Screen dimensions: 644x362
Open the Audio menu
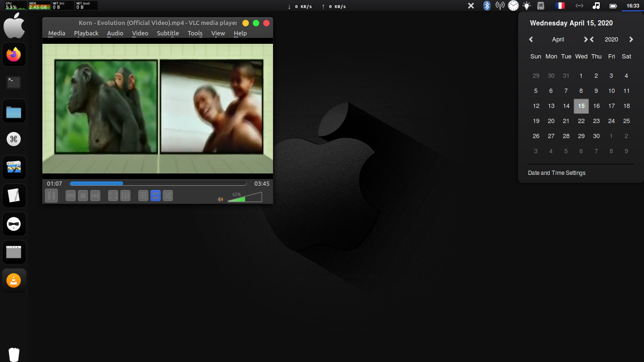pyautogui.click(x=115, y=33)
